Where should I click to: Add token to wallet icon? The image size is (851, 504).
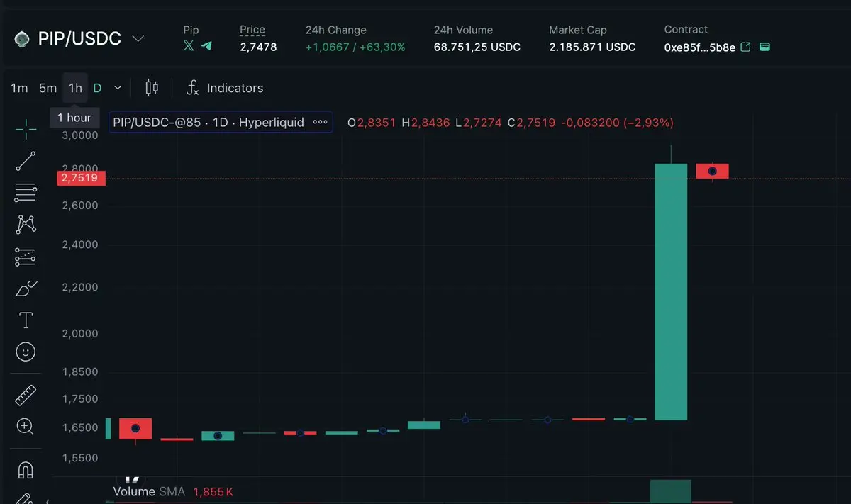764,47
